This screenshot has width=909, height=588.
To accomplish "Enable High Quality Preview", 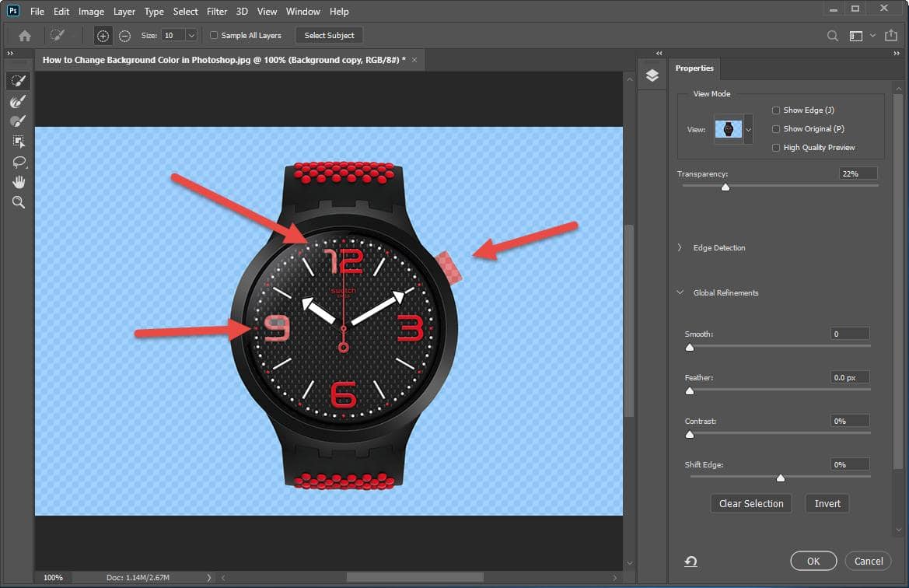I will 776,147.
